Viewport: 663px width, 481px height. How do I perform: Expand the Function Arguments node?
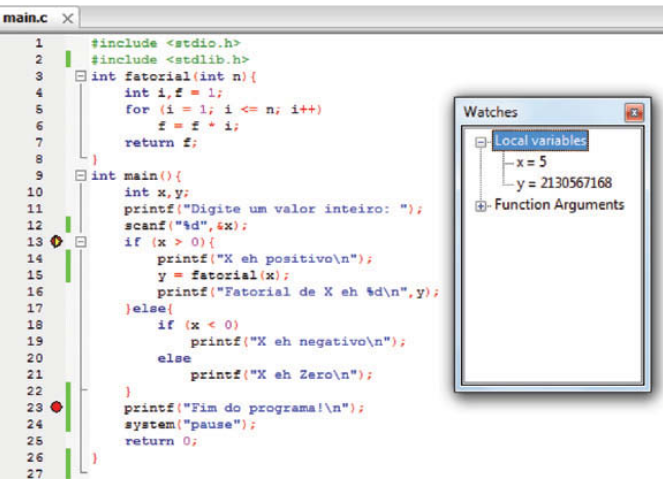(x=481, y=205)
